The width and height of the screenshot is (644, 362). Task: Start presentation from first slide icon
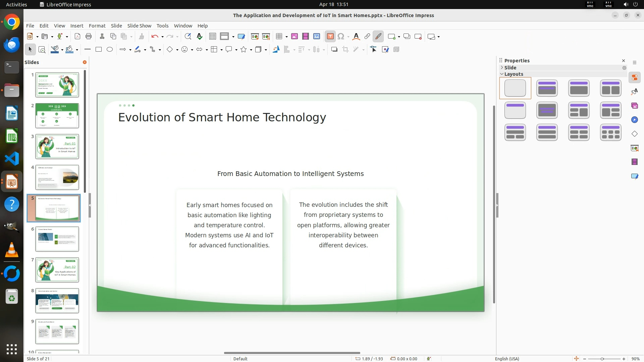tap(255, 37)
